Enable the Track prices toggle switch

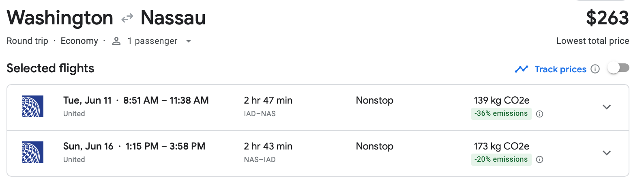click(x=618, y=68)
